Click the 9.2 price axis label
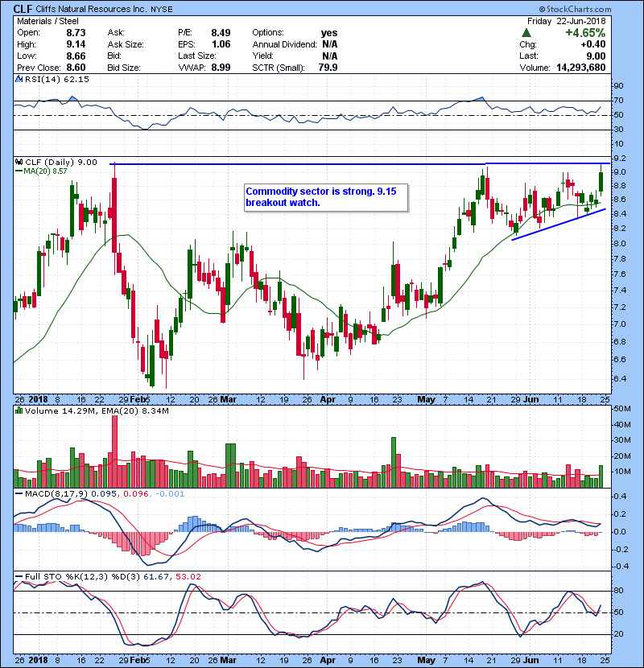This screenshot has height=668, width=644. [620, 158]
